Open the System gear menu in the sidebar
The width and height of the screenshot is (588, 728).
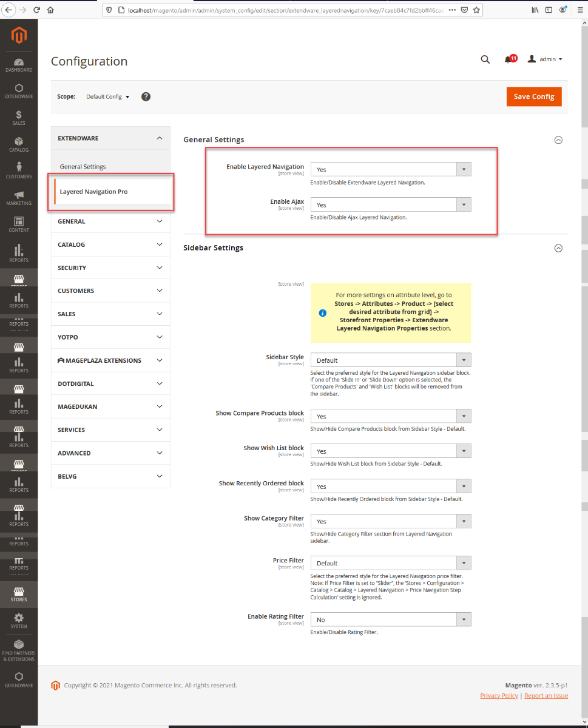pos(19,621)
